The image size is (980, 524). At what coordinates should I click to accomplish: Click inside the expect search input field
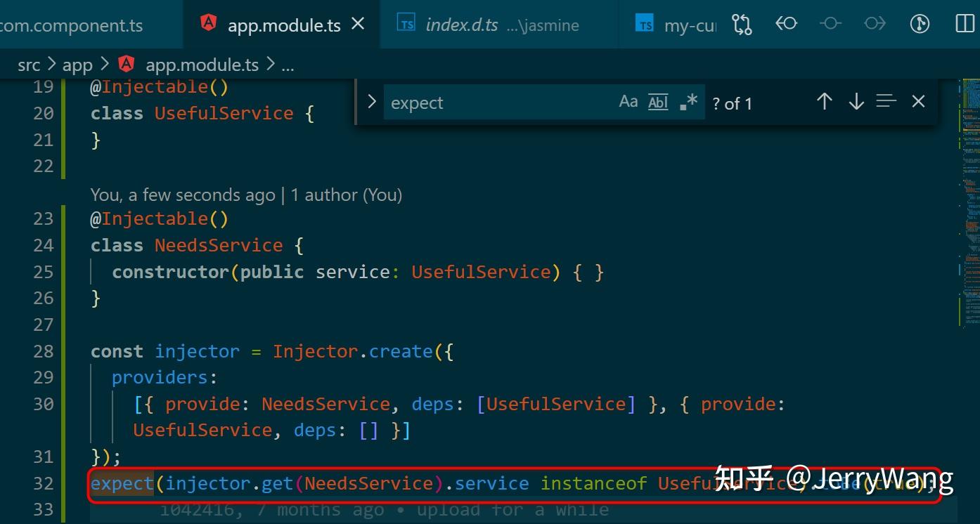[x=492, y=103]
